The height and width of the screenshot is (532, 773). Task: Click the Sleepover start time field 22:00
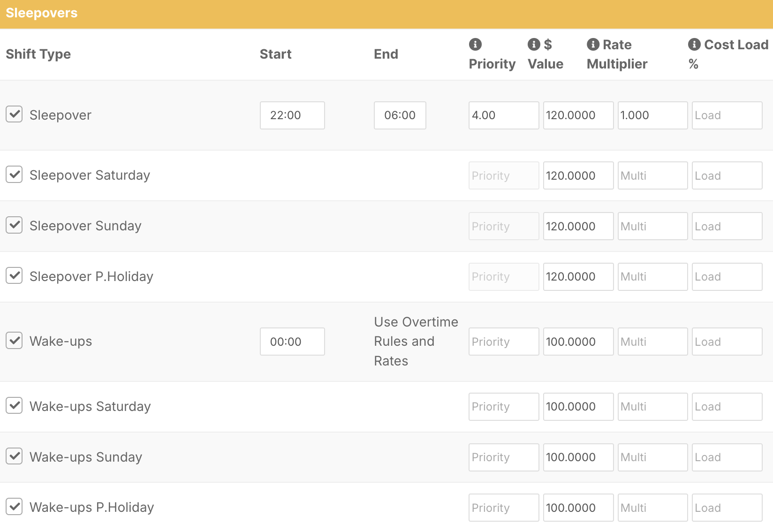click(292, 115)
